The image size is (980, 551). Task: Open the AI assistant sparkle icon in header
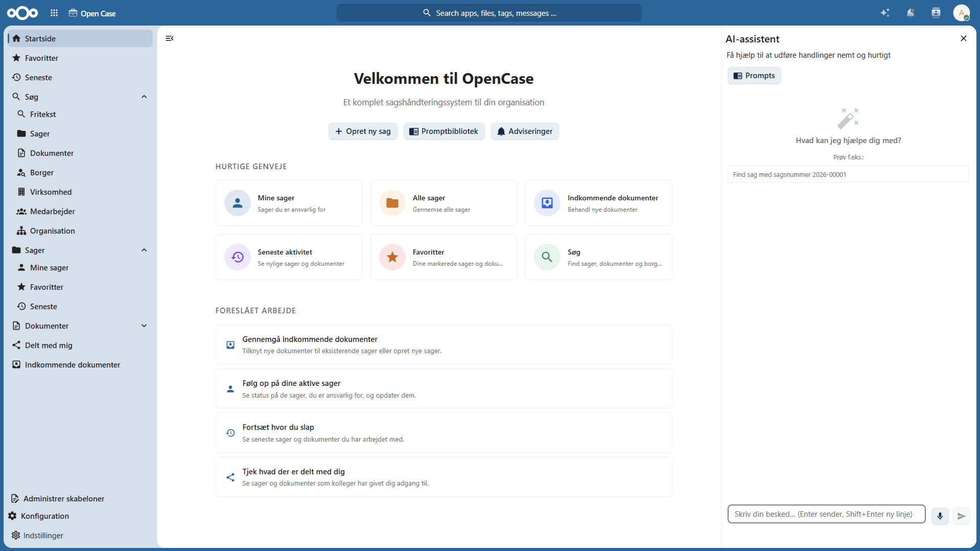click(885, 13)
